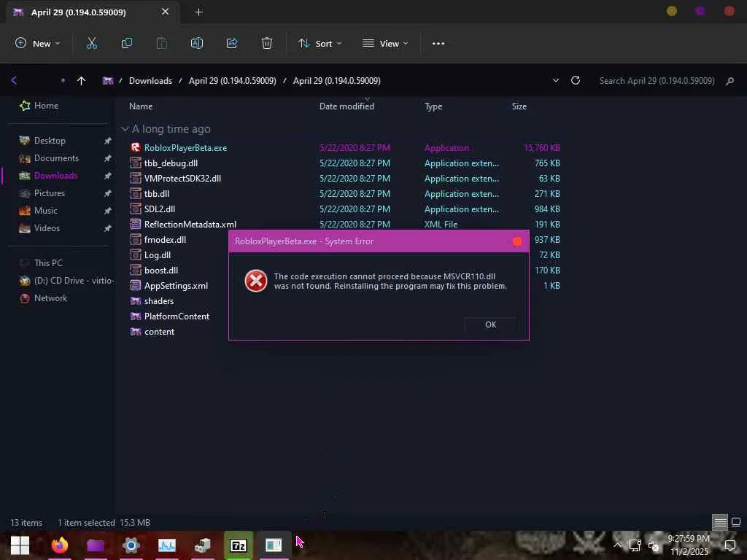
Task: Click Downloads in the breadcrumb path
Action: pyautogui.click(x=150, y=80)
